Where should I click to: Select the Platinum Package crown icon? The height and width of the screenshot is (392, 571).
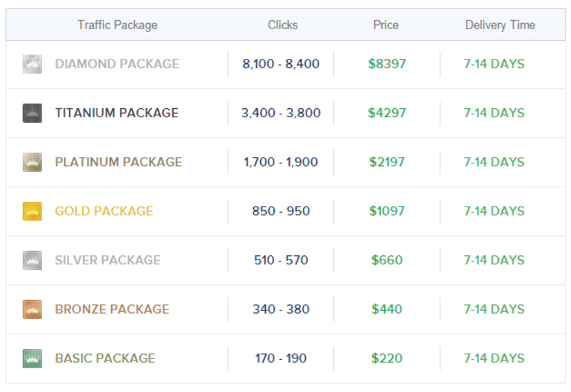click(x=32, y=162)
